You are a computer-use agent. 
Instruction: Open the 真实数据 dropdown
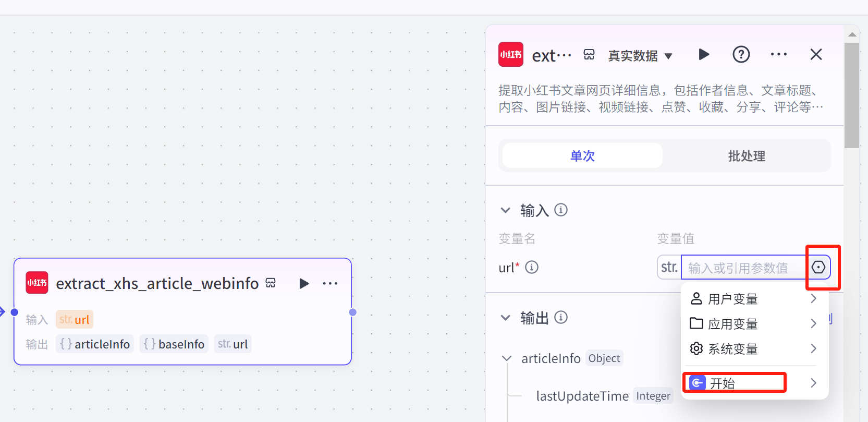point(640,56)
